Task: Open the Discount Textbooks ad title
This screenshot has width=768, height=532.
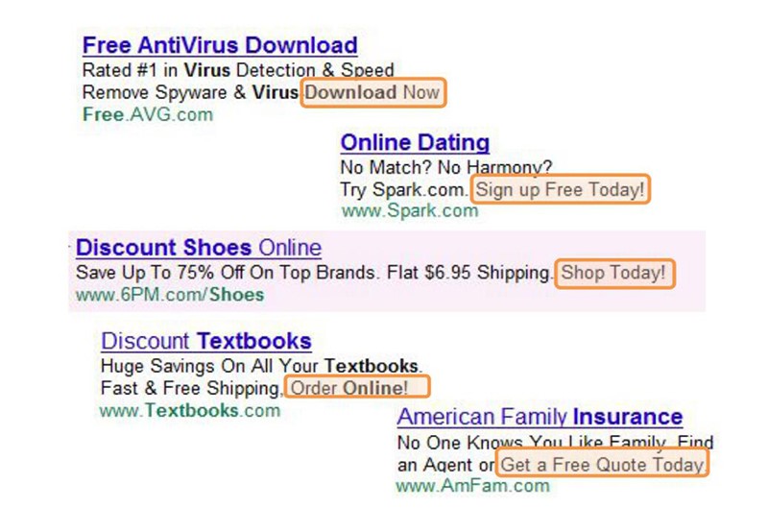Action: (206, 341)
